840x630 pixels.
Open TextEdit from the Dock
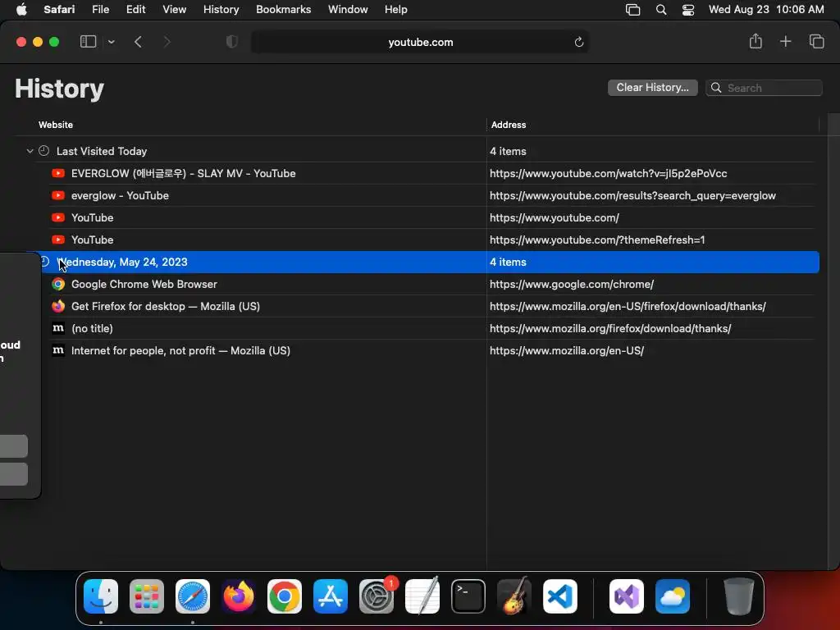point(422,596)
